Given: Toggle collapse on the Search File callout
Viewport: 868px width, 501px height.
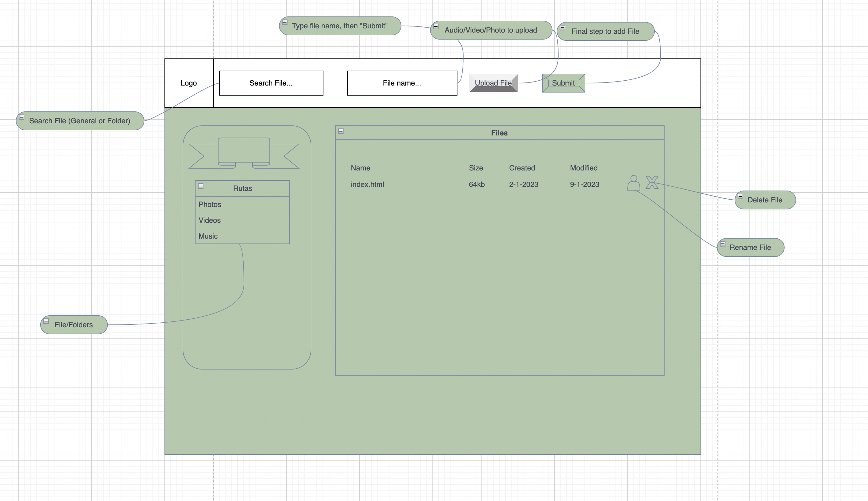Looking at the screenshot, I should pos(22,117).
